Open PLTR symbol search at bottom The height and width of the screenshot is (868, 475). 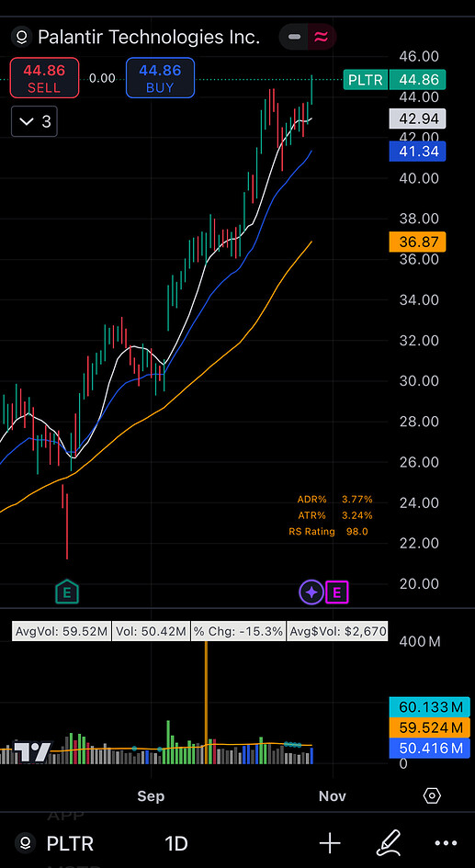(x=54, y=843)
